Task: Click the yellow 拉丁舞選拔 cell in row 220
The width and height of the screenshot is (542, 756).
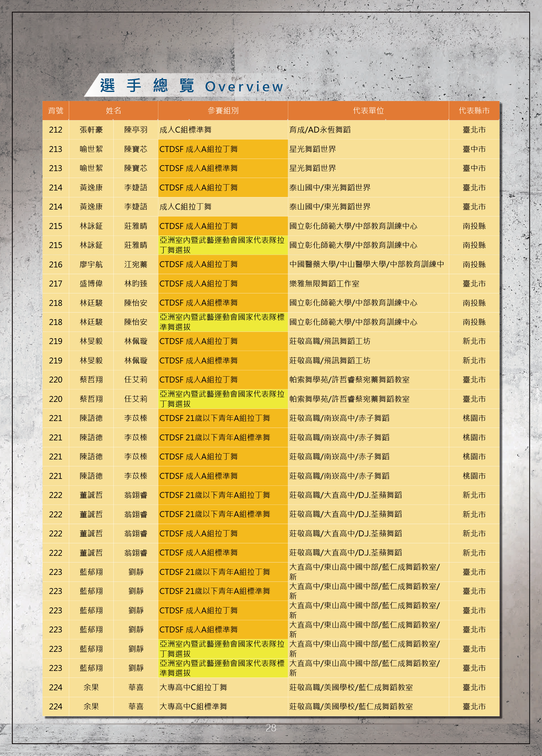Action: coord(223,399)
